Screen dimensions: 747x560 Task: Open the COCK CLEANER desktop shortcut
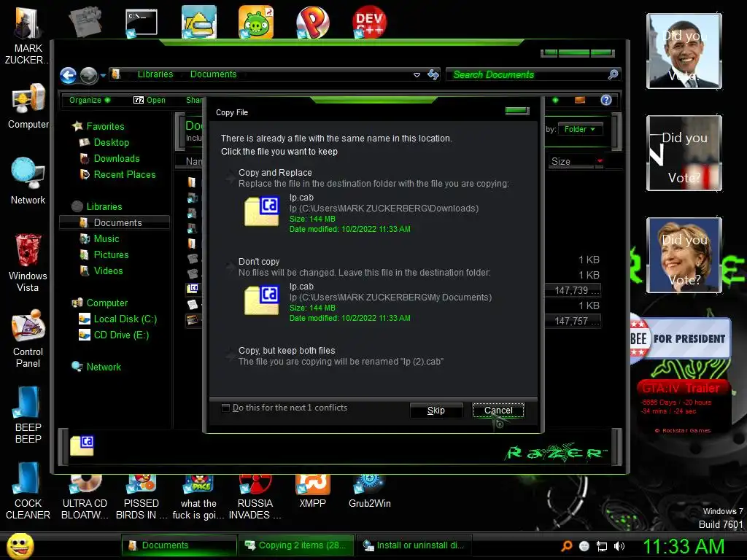point(28,491)
